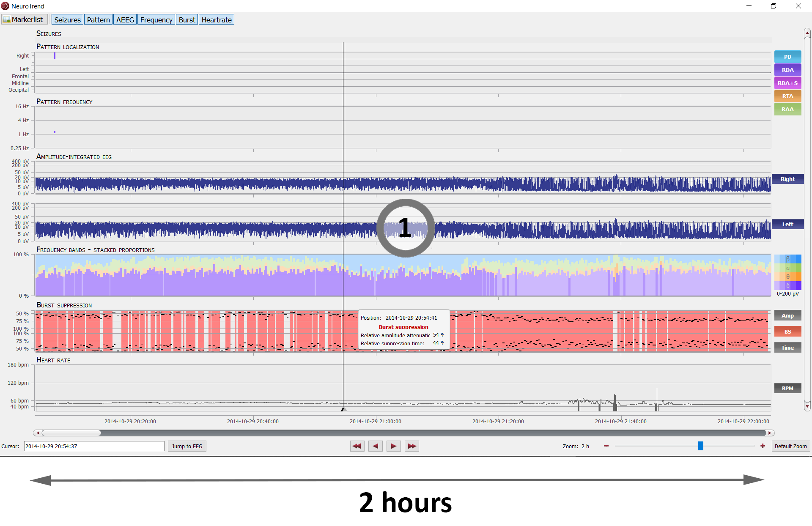Image resolution: width=812 pixels, height=526 pixels.
Task: Click the Default Zoom button
Action: pyautogui.click(x=790, y=446)
